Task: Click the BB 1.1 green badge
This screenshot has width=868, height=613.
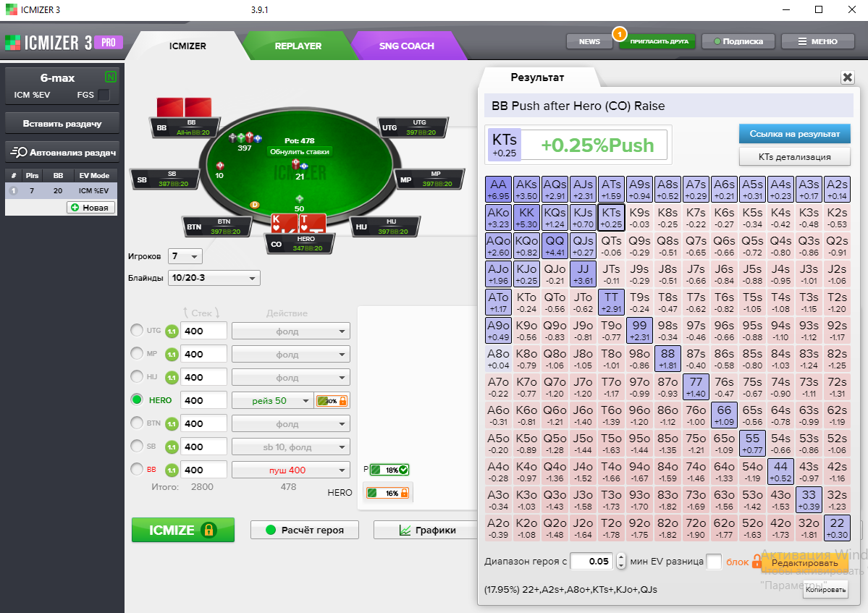Action: click(x=172, y=470)
